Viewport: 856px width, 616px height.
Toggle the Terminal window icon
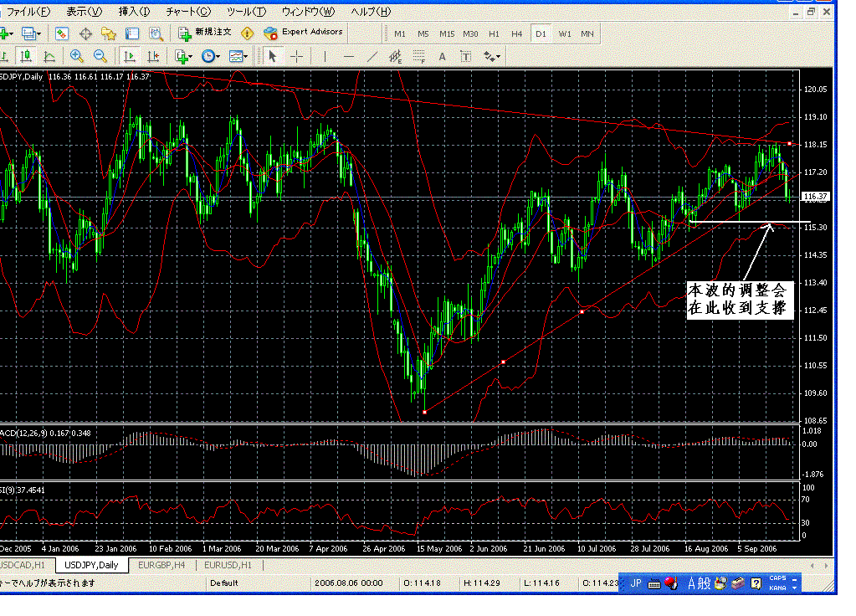[x=132, y=33]
